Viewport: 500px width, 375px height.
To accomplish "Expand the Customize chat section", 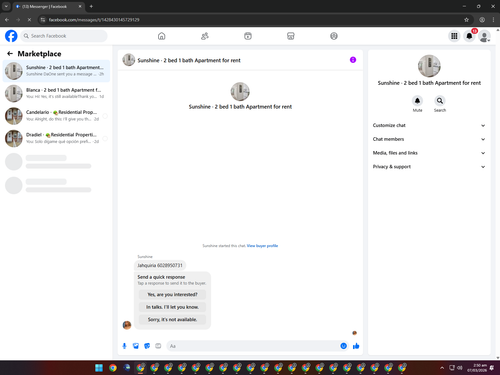I will [x=429, y=125].
